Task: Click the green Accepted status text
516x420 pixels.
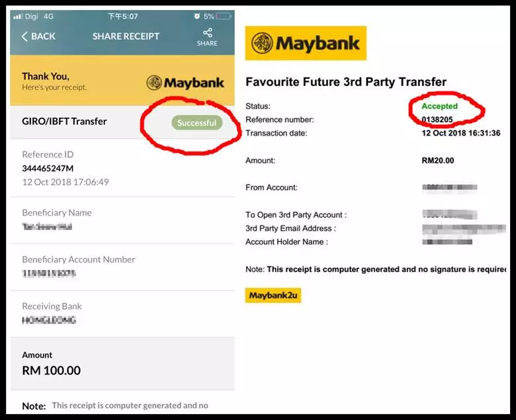Action: click(x=440, y=106)
